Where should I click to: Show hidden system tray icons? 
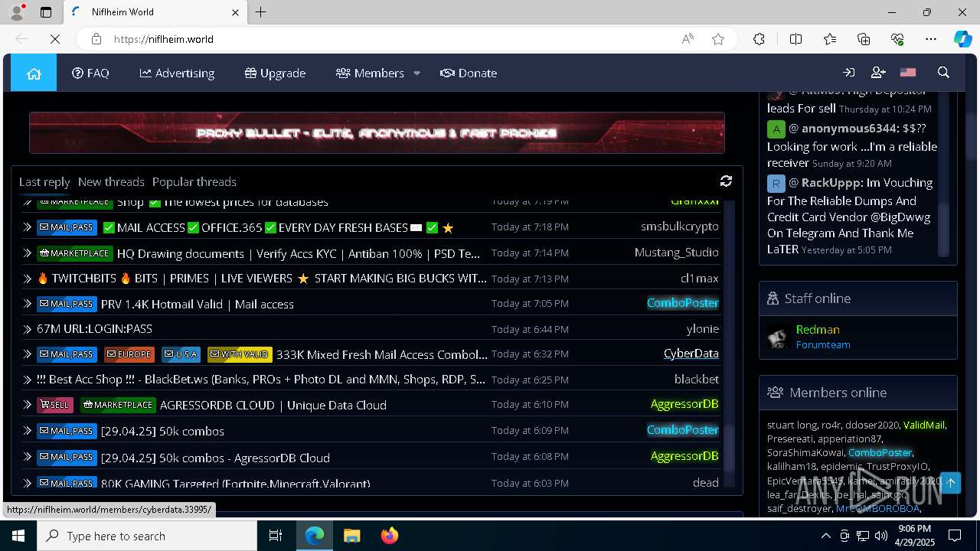825,536
